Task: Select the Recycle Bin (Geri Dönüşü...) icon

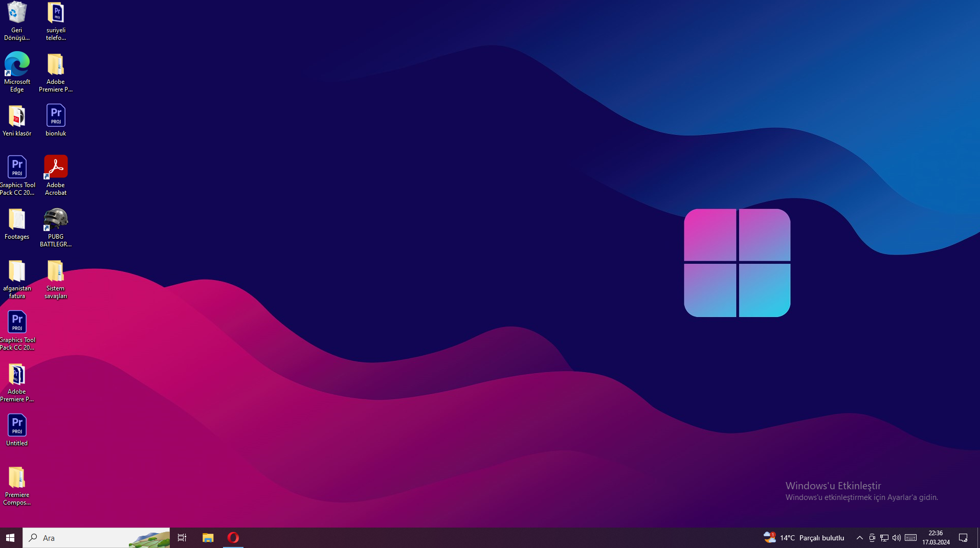Action: pyautogui.click(x=17, y=21)
